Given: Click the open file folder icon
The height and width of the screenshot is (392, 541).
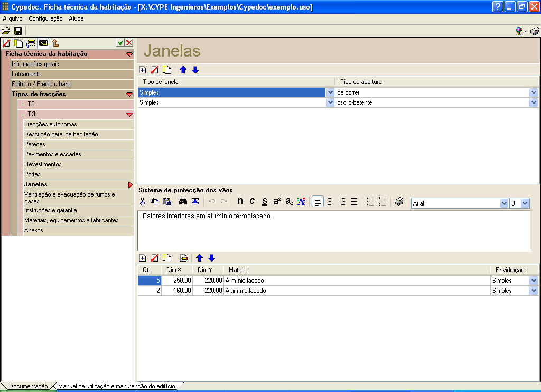Looking at the screenshot, I should (6, 31).
